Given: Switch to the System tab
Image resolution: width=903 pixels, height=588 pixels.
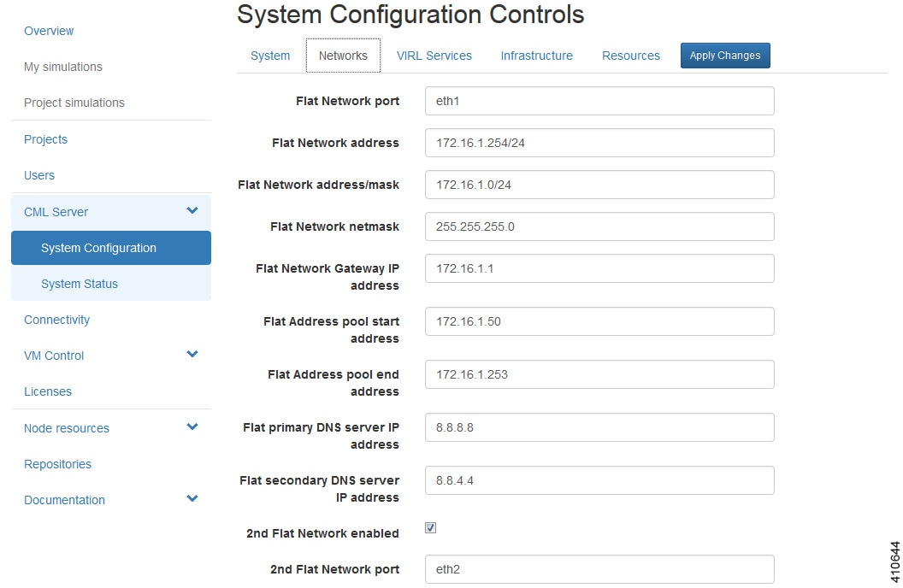Looking at the screenshot, I should coord(270,56).
